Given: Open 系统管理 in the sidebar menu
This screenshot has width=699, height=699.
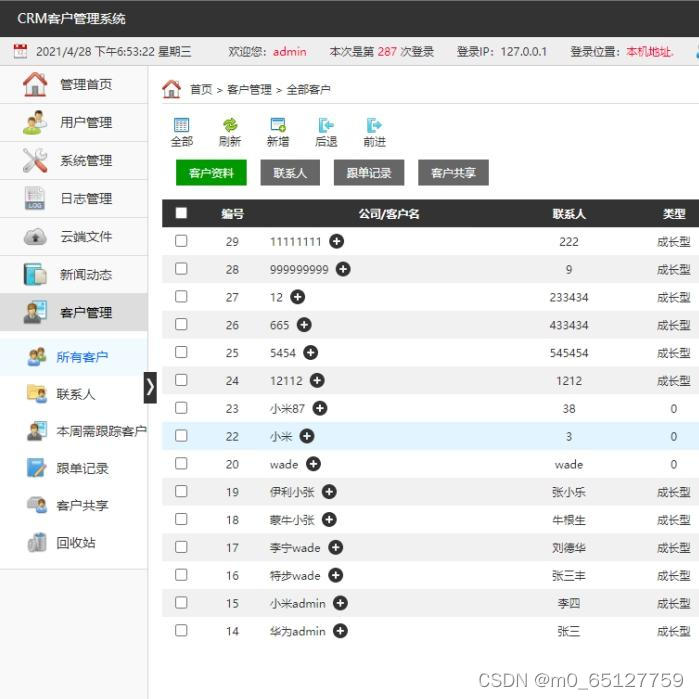Looking at the screenshot, I should click(74, 161).
